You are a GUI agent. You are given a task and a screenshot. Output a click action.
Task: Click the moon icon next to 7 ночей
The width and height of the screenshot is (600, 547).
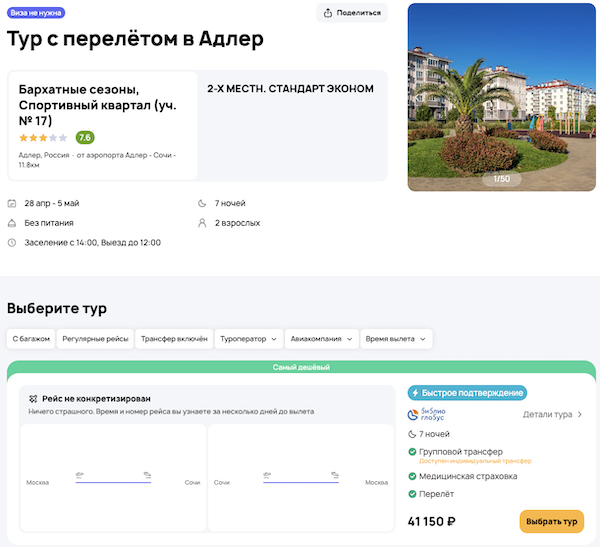[202, 204]
